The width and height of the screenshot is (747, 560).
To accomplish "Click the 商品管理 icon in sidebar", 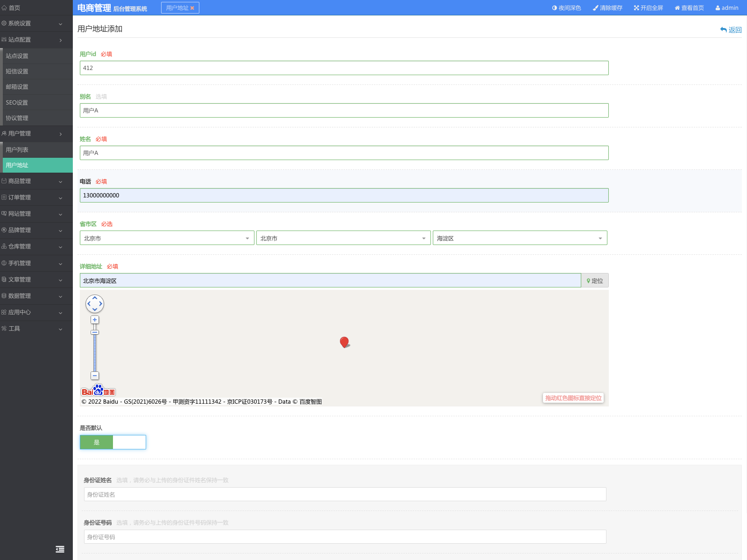I will [x=4, y=181].
